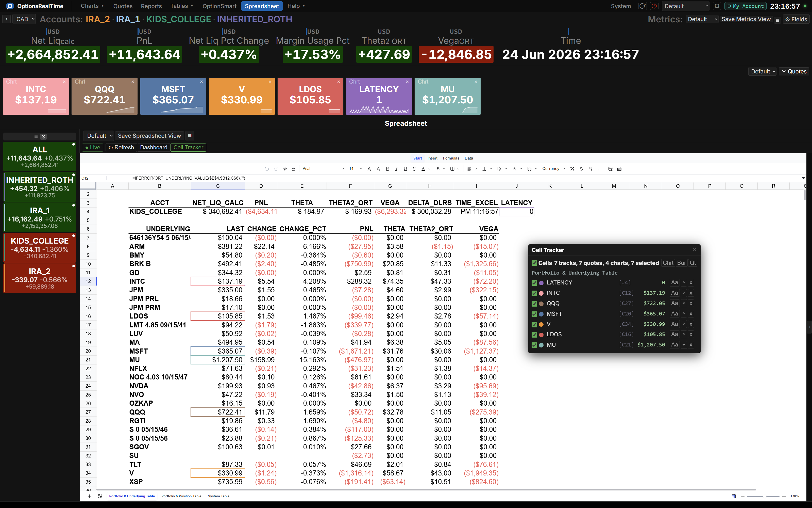The width and height of the screenshot is (812, 508).
Task: Open the conditional formatting table icon
Action: [610, 169]
